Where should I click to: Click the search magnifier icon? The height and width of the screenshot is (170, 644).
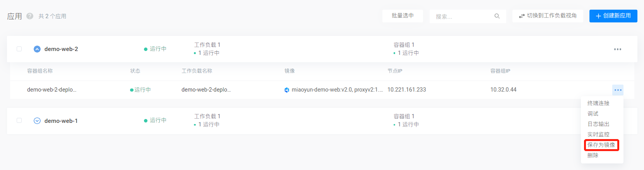tap(497, 16)
